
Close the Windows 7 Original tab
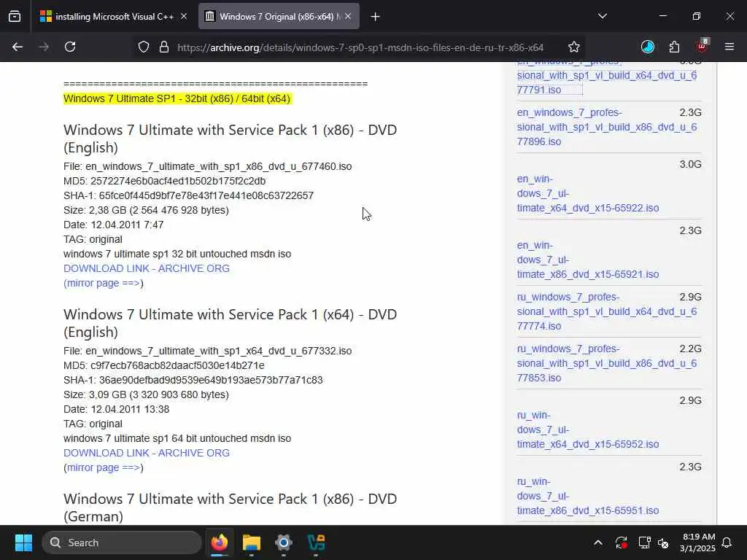click(x=348, y=16)
